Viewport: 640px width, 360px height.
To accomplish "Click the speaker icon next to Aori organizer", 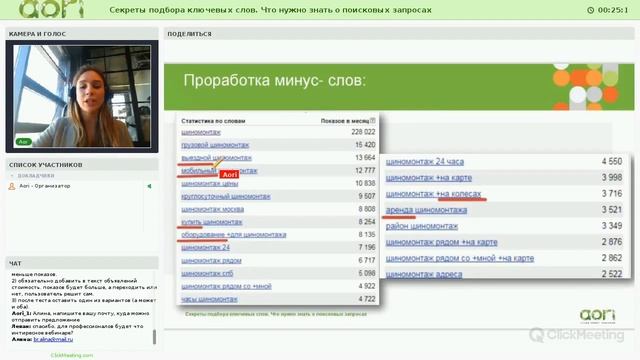I will 149,186.
